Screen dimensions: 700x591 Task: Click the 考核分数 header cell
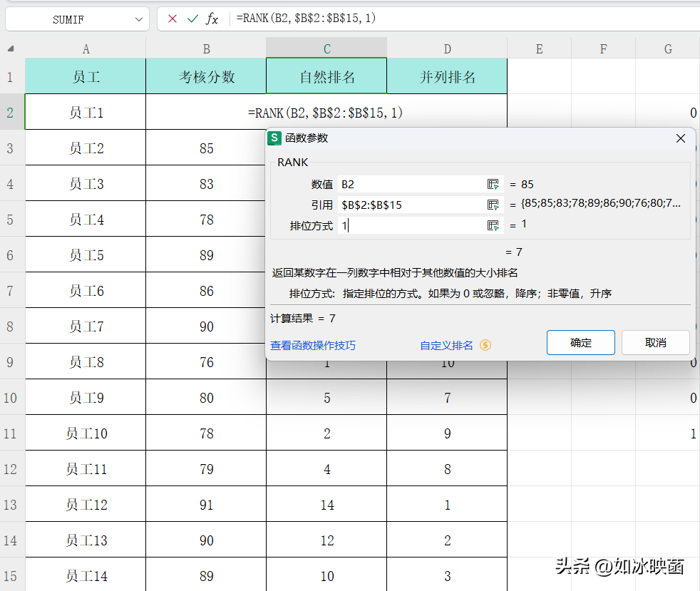(x=206, y=77)
